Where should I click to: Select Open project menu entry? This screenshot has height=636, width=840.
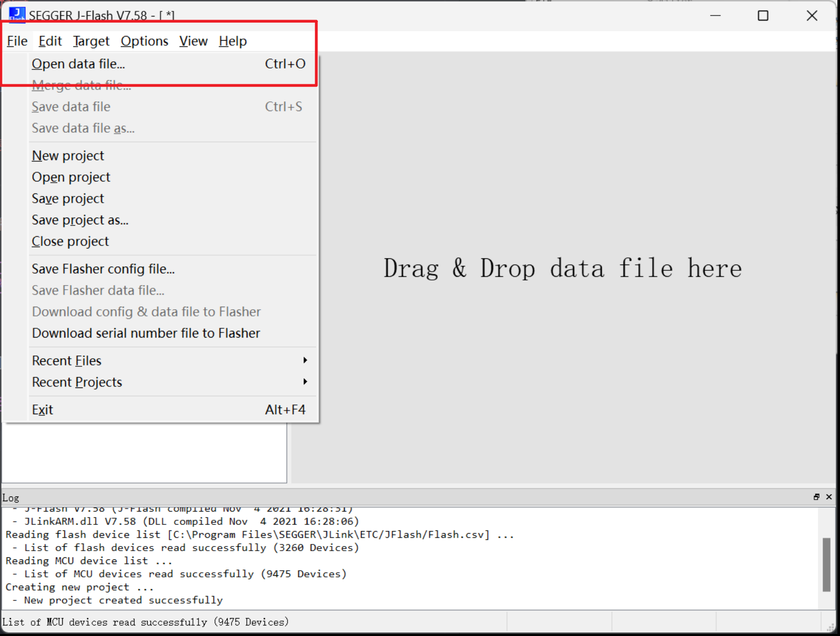[71, 178]
